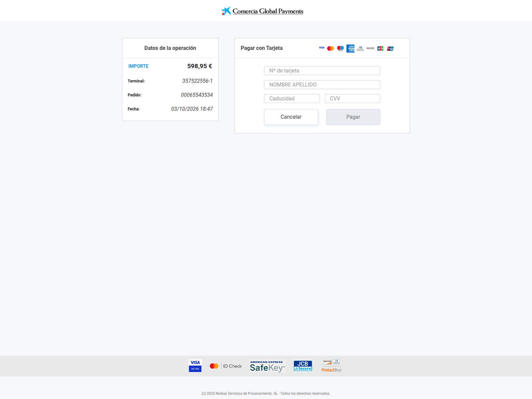
Task: Click the Visa card icon
Action: [322, 48]
